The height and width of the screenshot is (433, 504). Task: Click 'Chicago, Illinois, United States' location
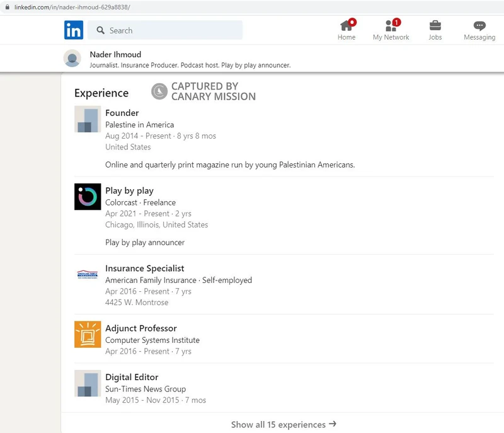(x=156, y=225)
